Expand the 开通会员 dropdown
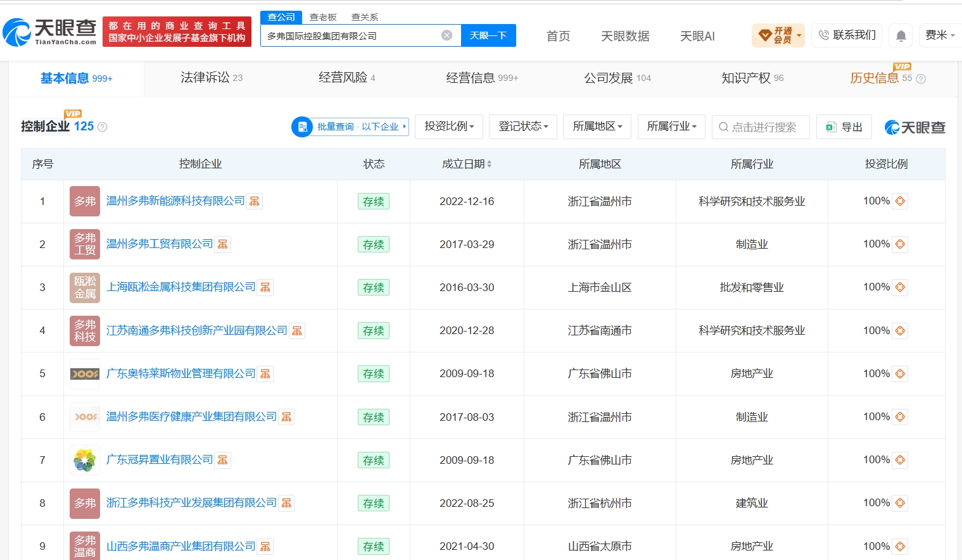 [778, 35]
